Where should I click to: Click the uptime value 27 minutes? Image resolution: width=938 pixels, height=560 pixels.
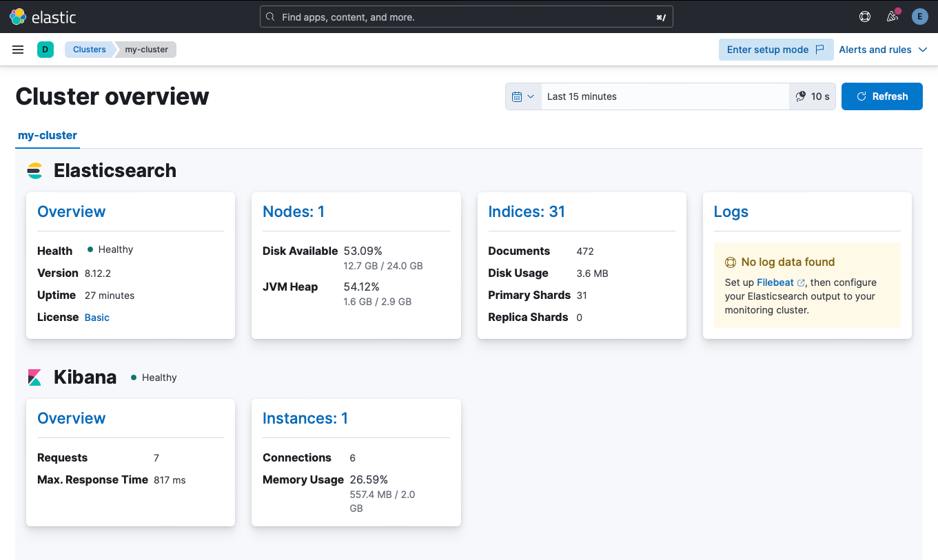[x=110, y=295]
